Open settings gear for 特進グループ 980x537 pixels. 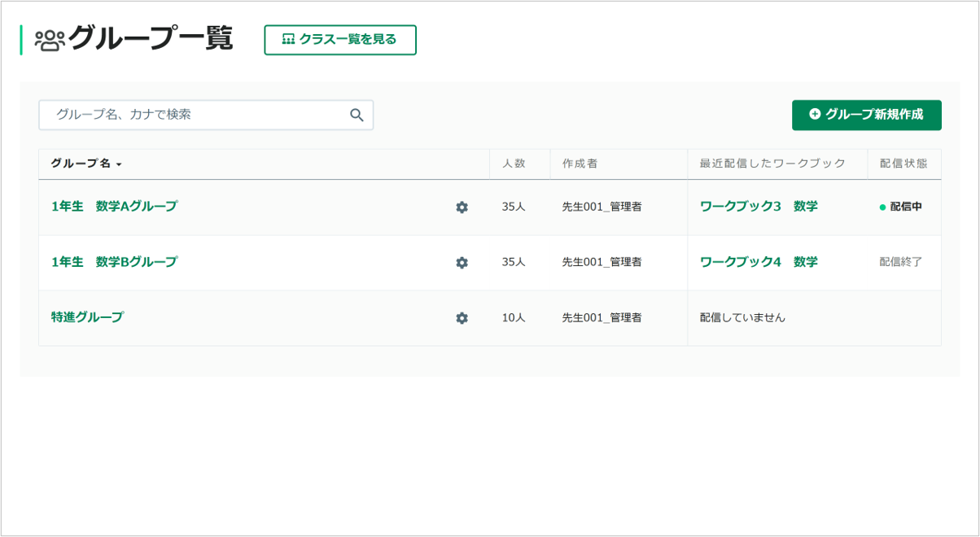point(462,318)
